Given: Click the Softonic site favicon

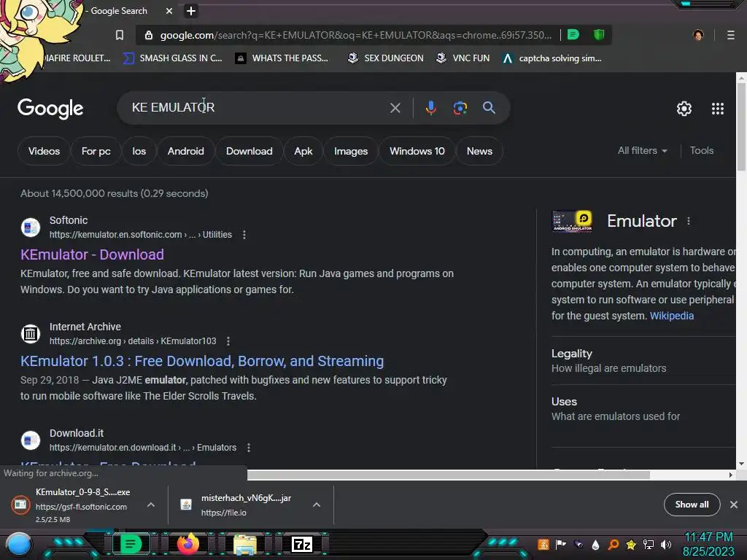Looking at the screenshot, I should tap(31, 227).
